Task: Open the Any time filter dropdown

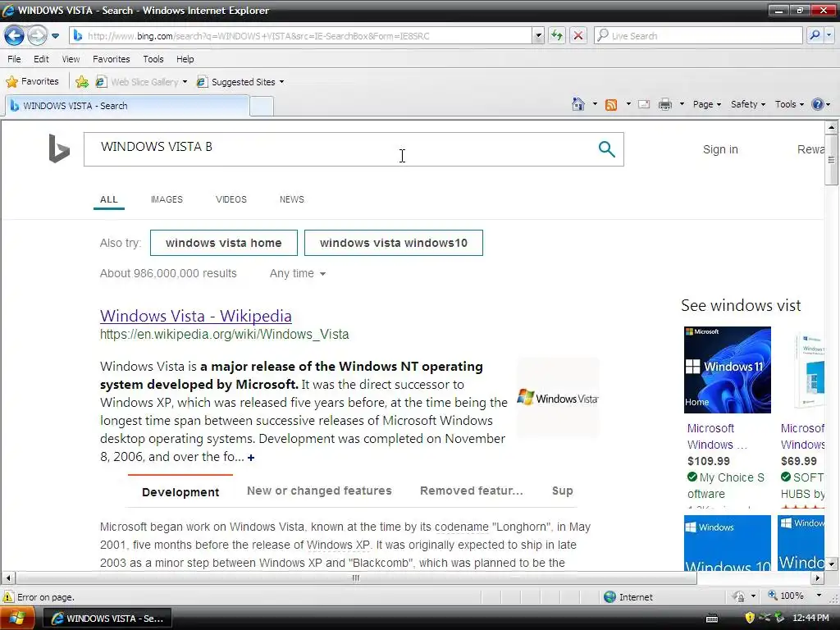Action: coord(297,273)
